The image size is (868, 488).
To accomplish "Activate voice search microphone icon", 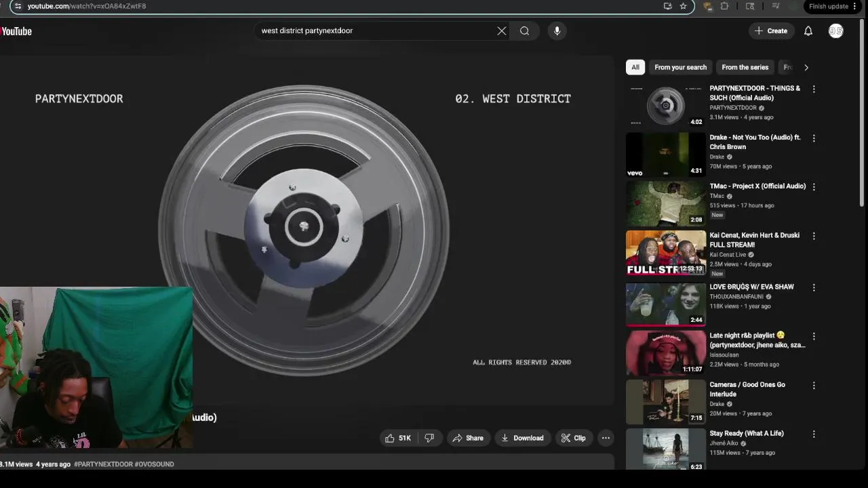I will (x=557, y=30).
